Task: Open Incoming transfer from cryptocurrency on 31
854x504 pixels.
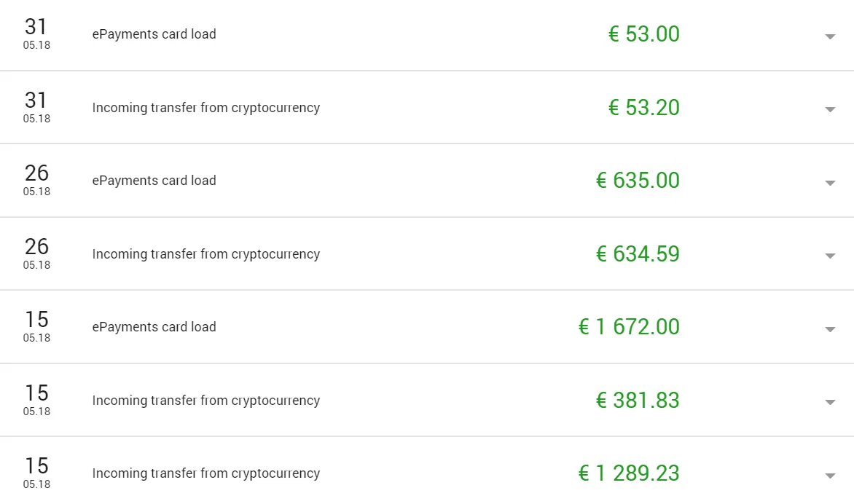Action: [206, 107]
